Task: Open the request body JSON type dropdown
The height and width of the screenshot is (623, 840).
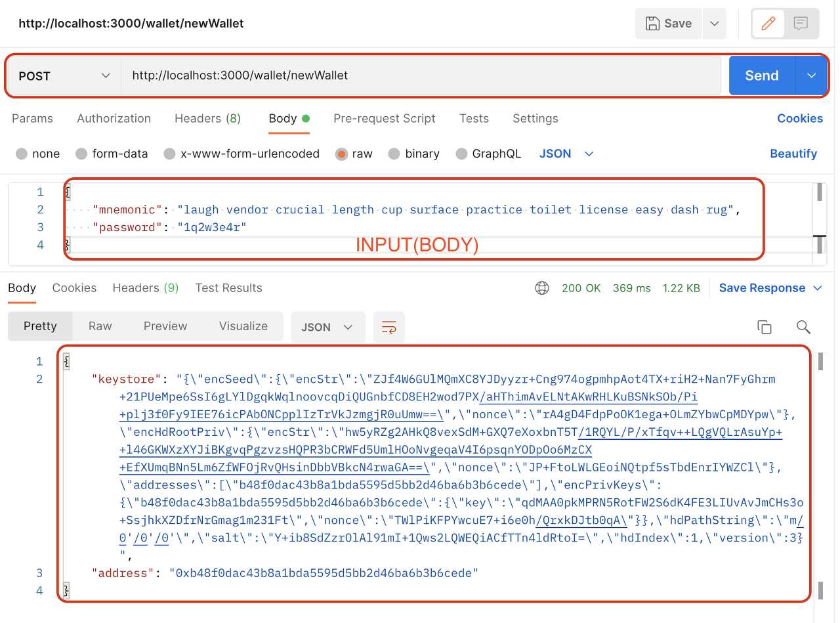Action: coord(566,154)
